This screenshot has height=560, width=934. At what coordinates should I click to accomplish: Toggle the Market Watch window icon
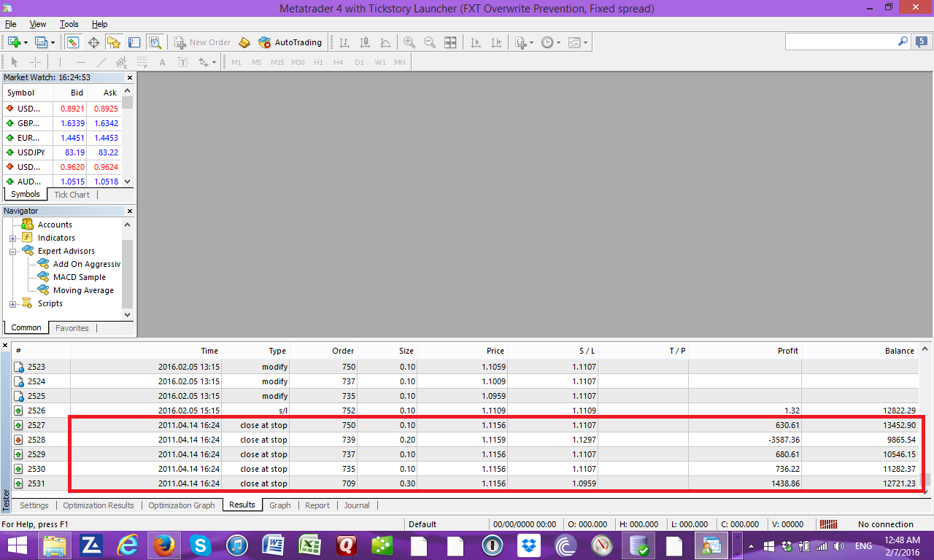[x=73, y=42]
